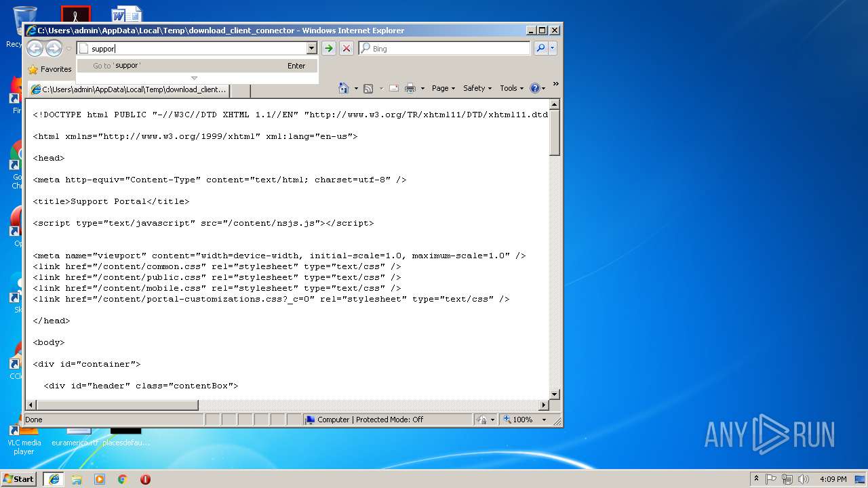The height and width of the screenshot is (488, 868).
Task: Click the Bing search box
Action: pos(445,49)
